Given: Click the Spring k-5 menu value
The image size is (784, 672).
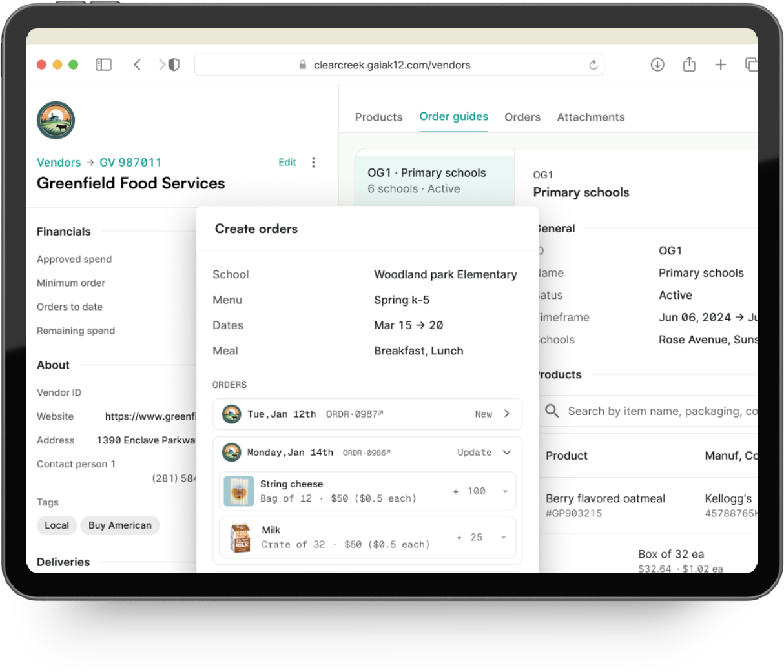Looking at the screenshot, I should click(x=402, y=300).
